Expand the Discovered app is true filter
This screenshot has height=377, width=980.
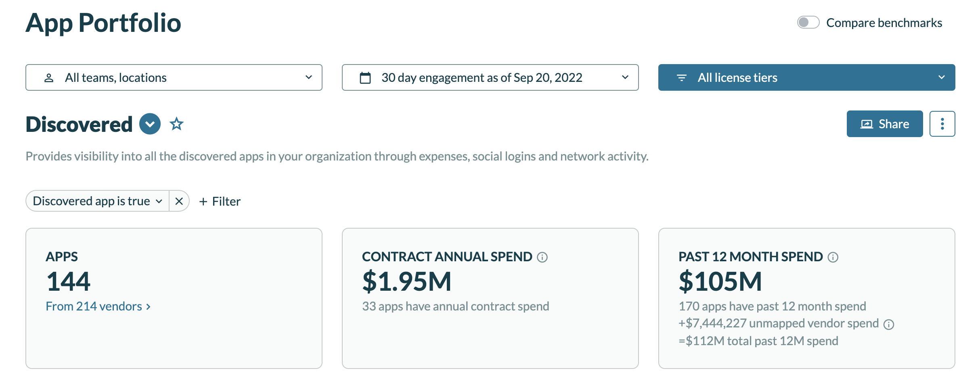click(x=97, y=201)
